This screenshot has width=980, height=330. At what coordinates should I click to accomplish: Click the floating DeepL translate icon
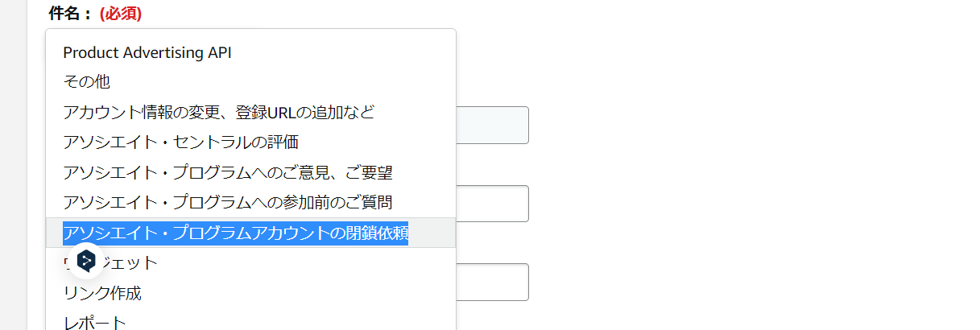86,260
